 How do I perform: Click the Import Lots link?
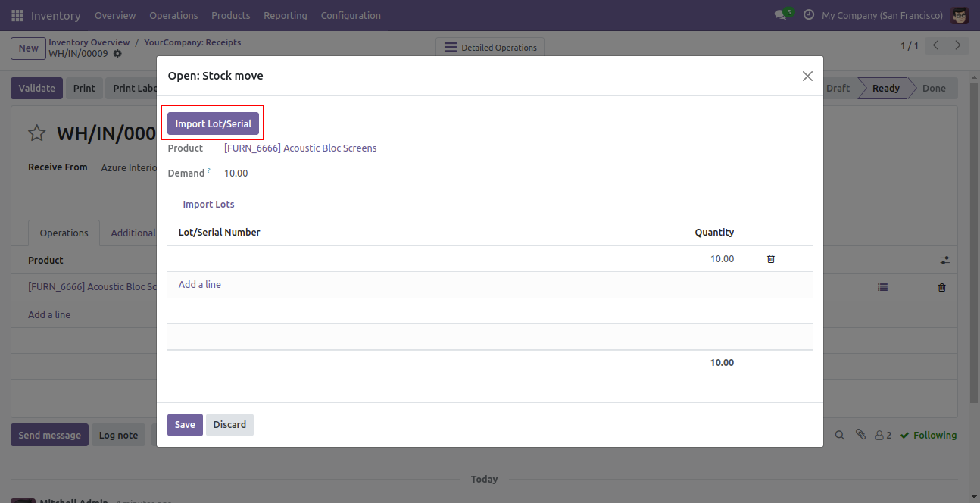pos(208,205)
